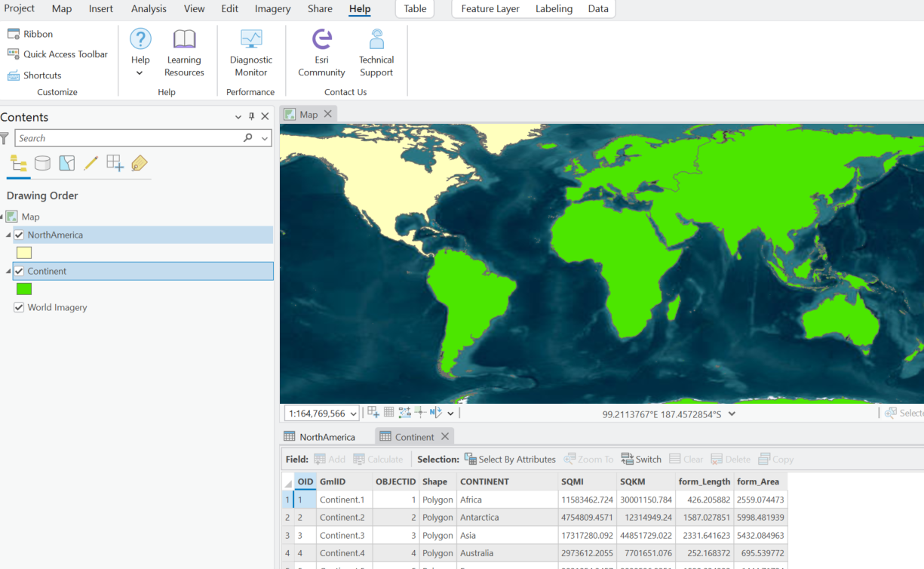Switch to the NorthAmerica table tab
This screenshot has width=924, height=569.
point(326,436)
